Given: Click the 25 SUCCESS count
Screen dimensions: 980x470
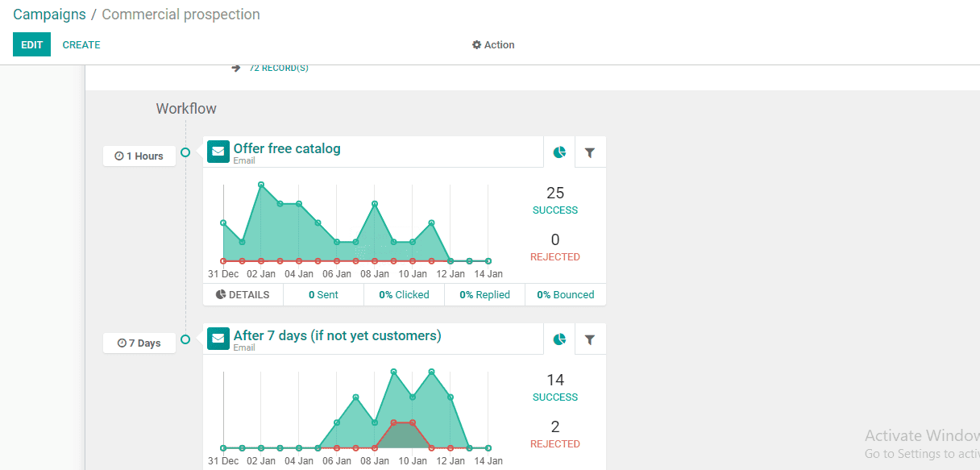Looking at the screenshot, I should [555, 200].
